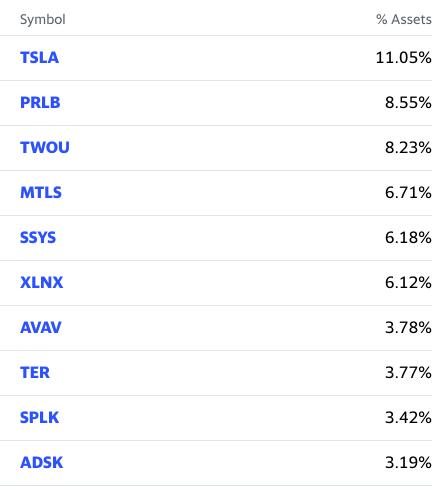
Task: Open the TER symbol link
Action: click(35, 373)
